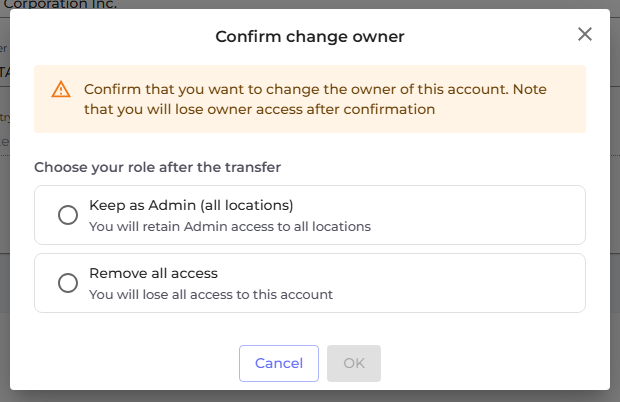
Task: Confirm with the OK button
Action: pos(354,363)
